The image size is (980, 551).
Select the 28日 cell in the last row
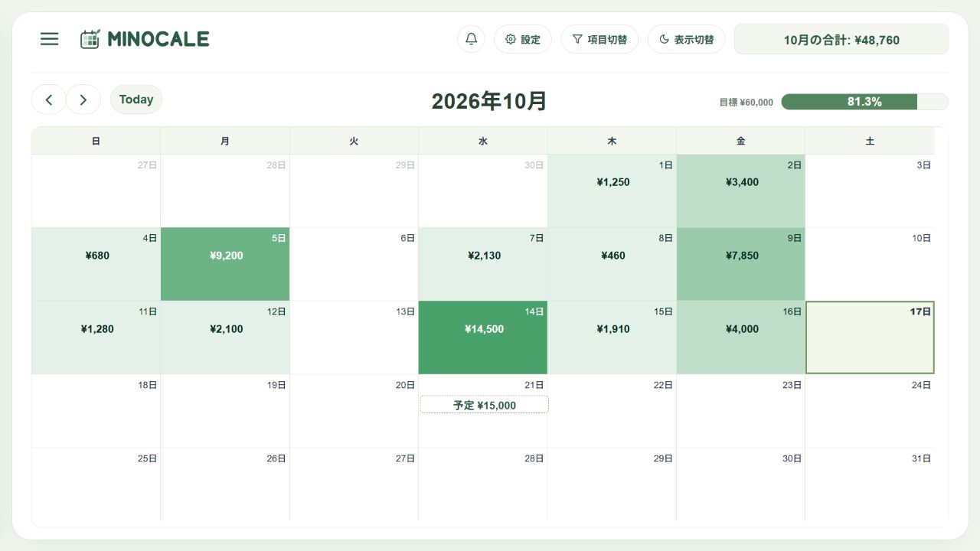(x=483, y=484)
